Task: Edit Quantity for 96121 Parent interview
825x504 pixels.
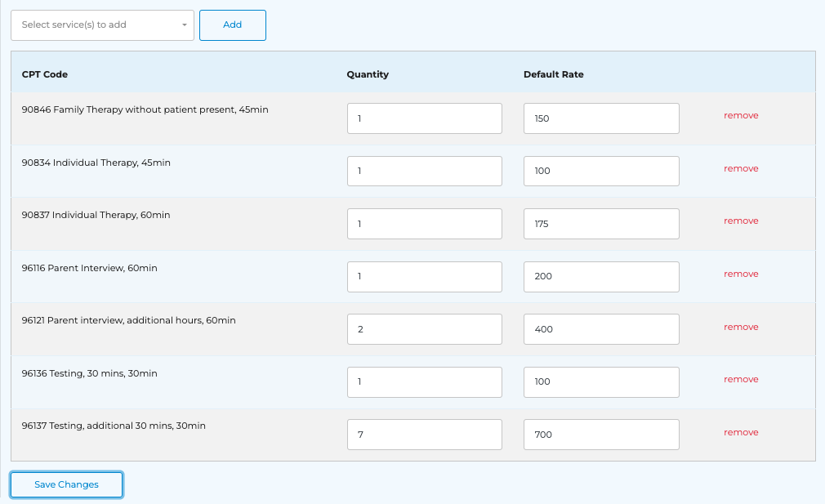Action: (424, 329)
